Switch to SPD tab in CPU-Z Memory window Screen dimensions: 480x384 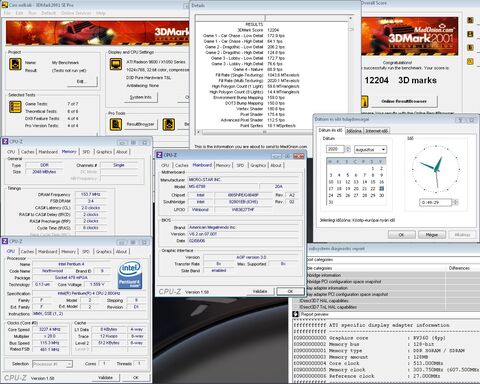pos(86,152)
